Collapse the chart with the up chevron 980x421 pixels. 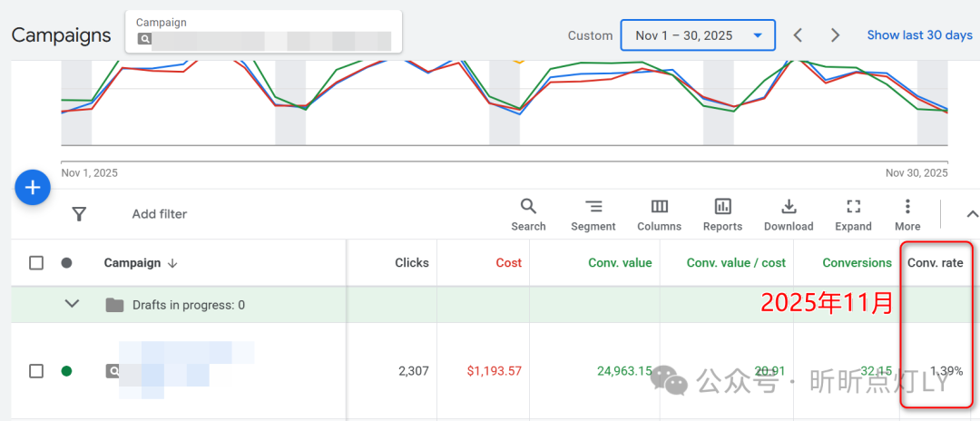[972, 214]
